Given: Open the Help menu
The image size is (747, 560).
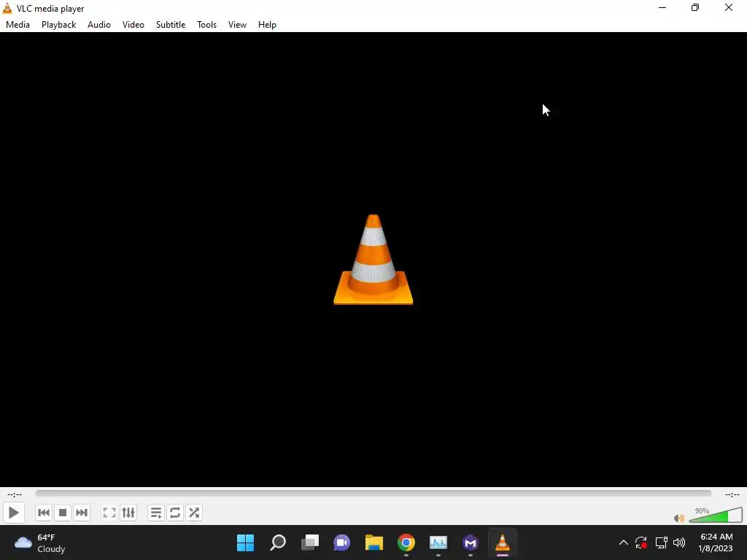Looking at the screenshot, I should [x=267, y=25].
